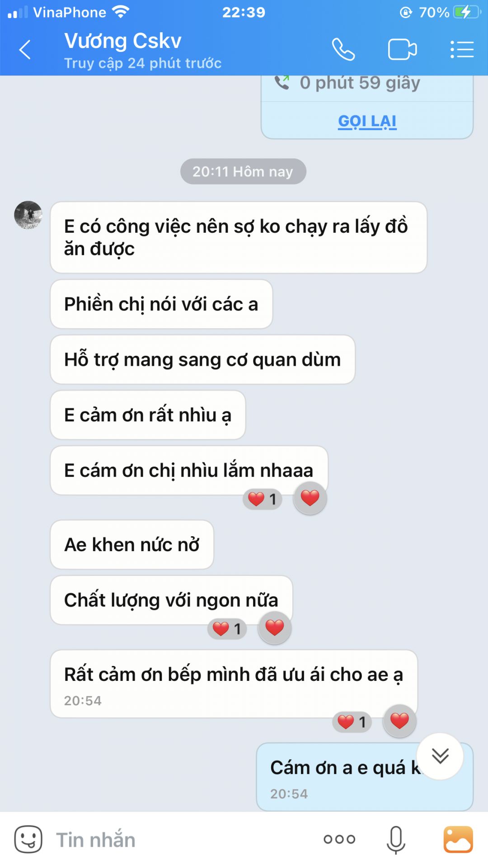Tap GỌI LẠI to call back
This screenshot has width=488, height=868.
click(367, 121)
